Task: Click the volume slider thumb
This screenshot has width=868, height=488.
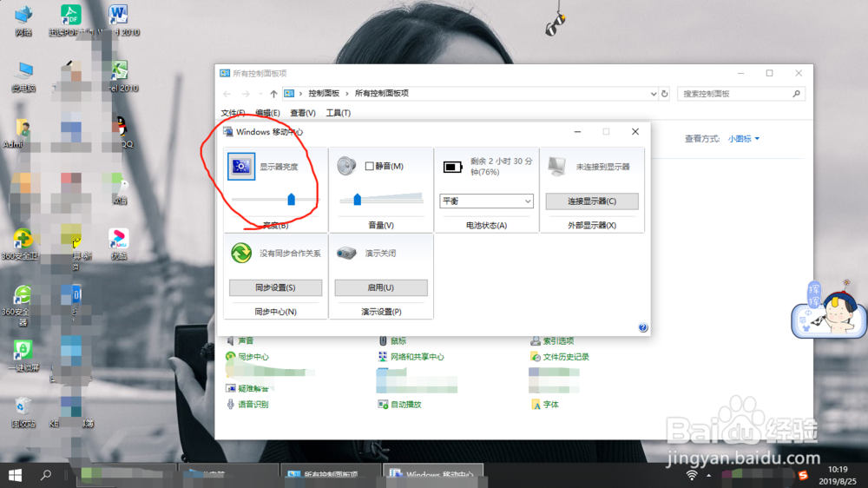Action: [357, 200]
